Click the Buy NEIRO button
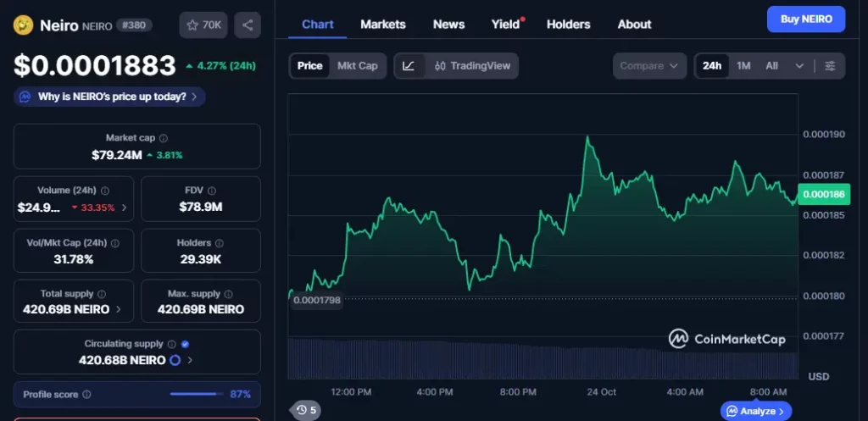The image size is (868, 421). click(x=806, y=19)
